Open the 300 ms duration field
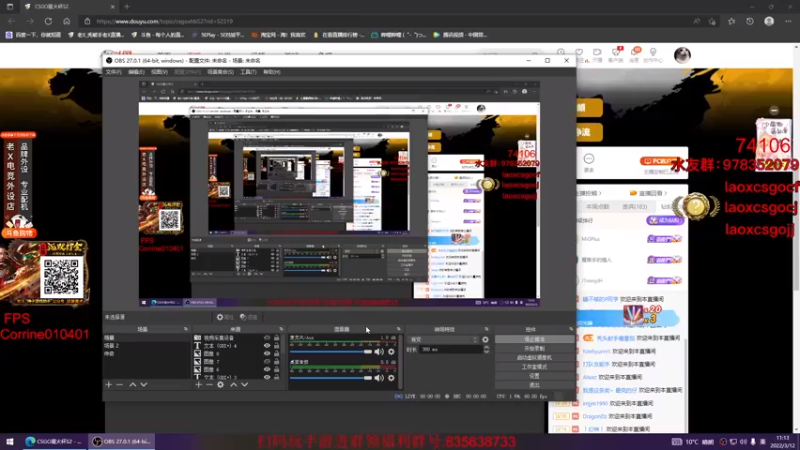The width and height of the screenshot is (800, 450). (450, 349)
